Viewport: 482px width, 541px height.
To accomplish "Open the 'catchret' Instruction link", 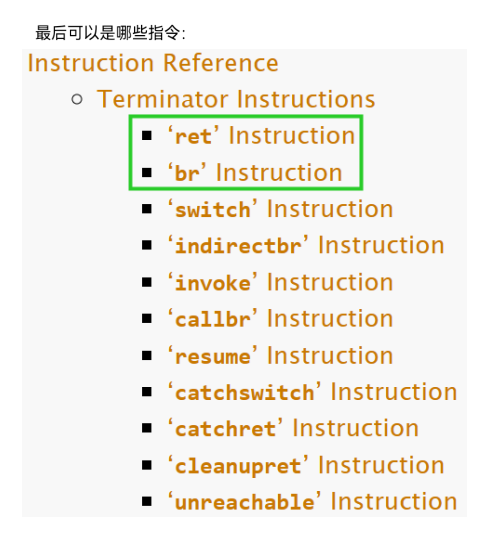I will click(293, 429).
